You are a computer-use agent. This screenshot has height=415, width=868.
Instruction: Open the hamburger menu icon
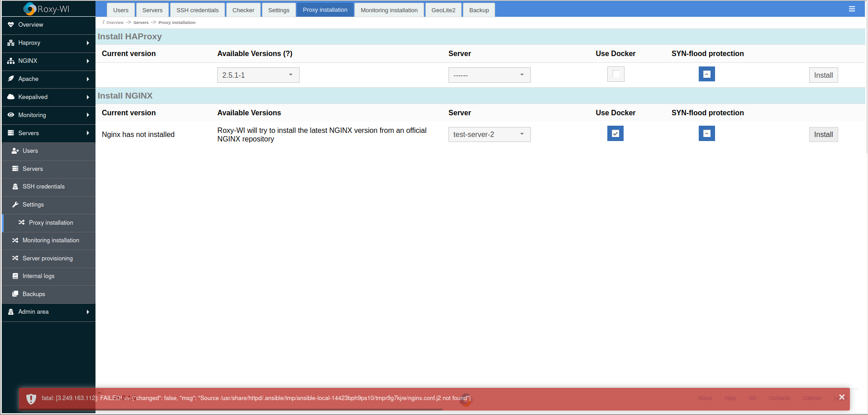(852, 9)
